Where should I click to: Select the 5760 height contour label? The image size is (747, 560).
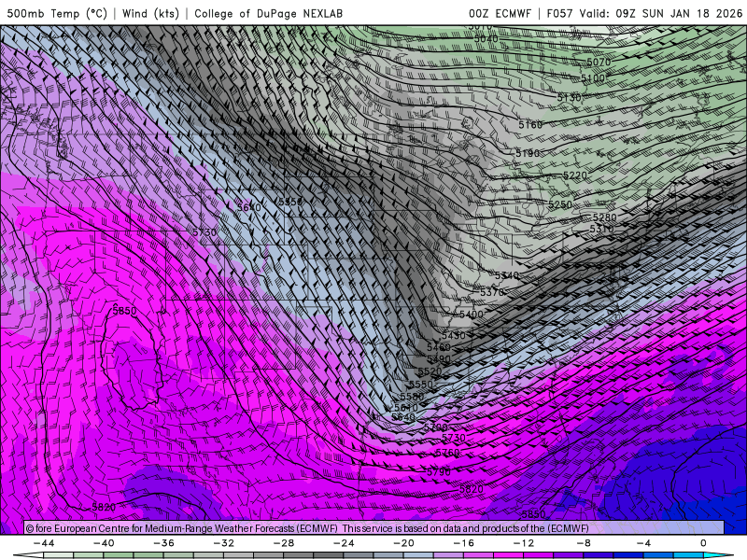(x=448, y=453)
